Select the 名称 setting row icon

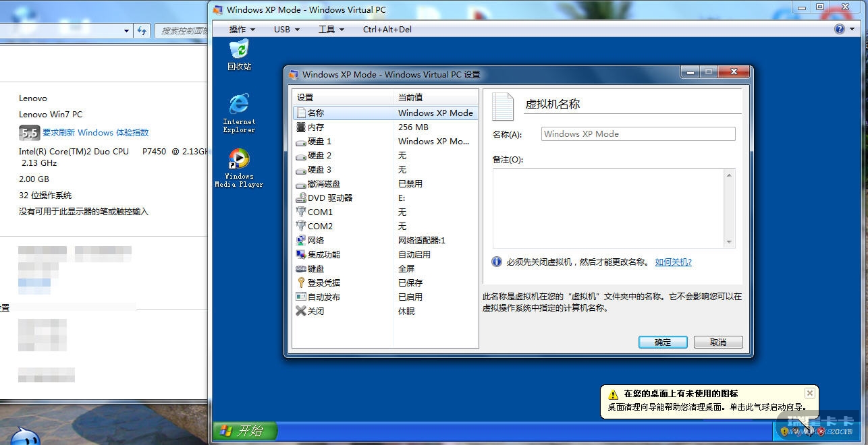301,113
